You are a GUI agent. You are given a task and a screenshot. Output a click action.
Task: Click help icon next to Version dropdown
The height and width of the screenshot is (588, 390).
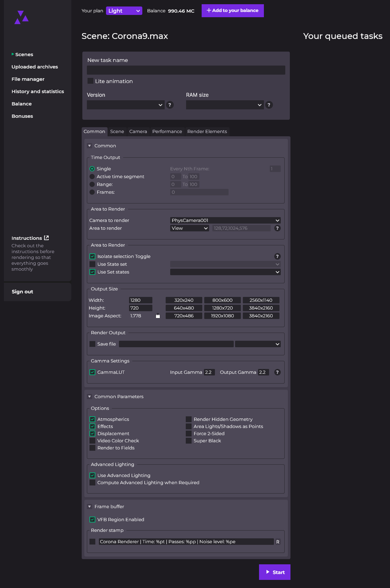[x=170, y=105]
